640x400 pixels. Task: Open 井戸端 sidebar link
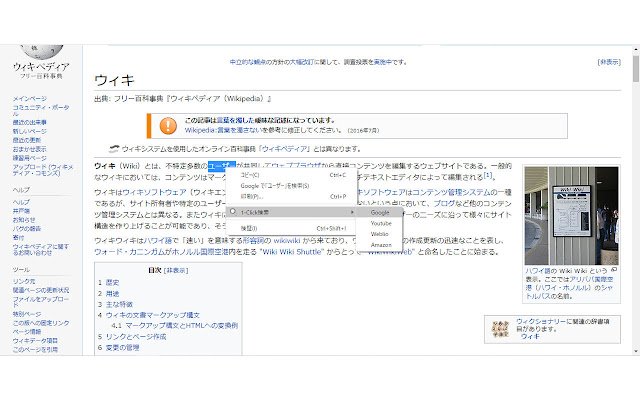point(21,211)
